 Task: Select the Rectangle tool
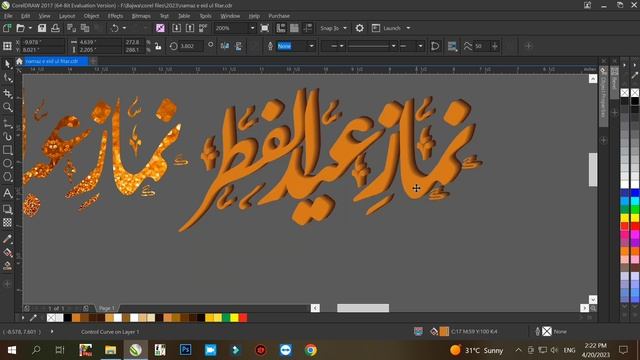click(x=7, y=150)
